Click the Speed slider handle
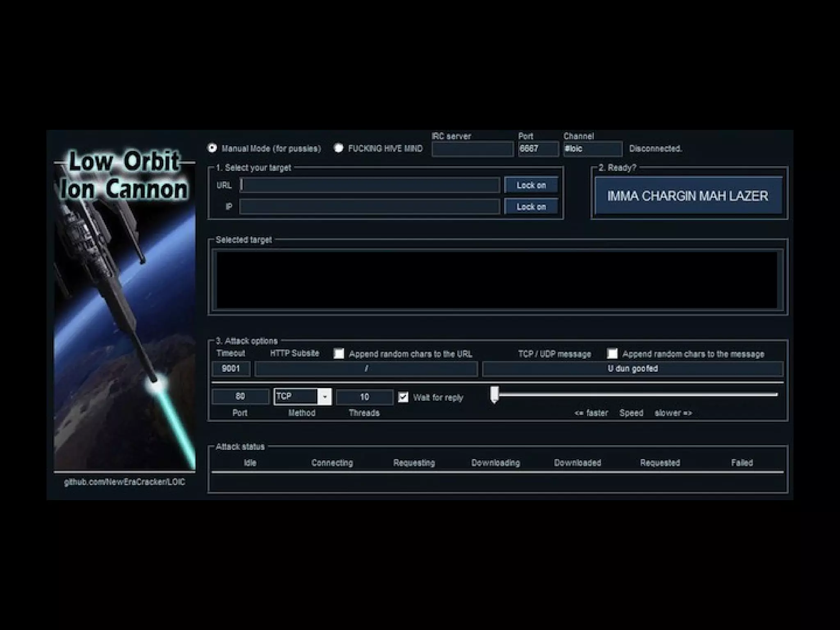The image size is (840, 630). [495, 394]
